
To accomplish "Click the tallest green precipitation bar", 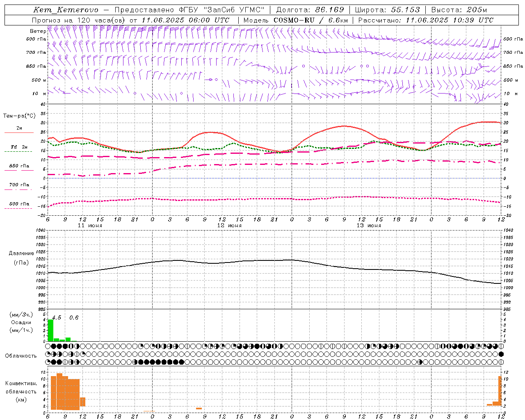I will click(50, 330).
